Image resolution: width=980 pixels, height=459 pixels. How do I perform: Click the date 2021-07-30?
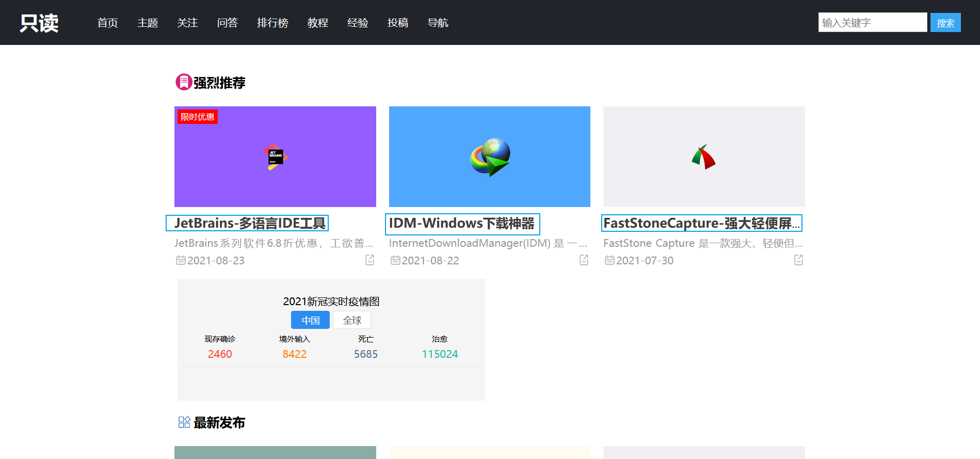coord(645,261)
